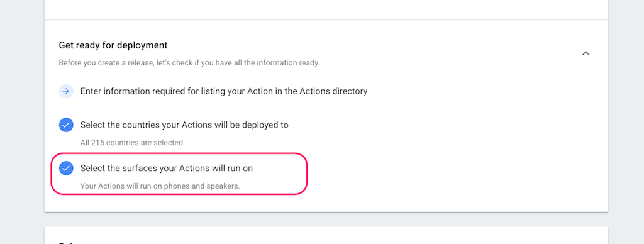This screenshot has width=644, height=244.
Task: Click the checkmark icon for surfaces step
Action: [x=65, y=168]
